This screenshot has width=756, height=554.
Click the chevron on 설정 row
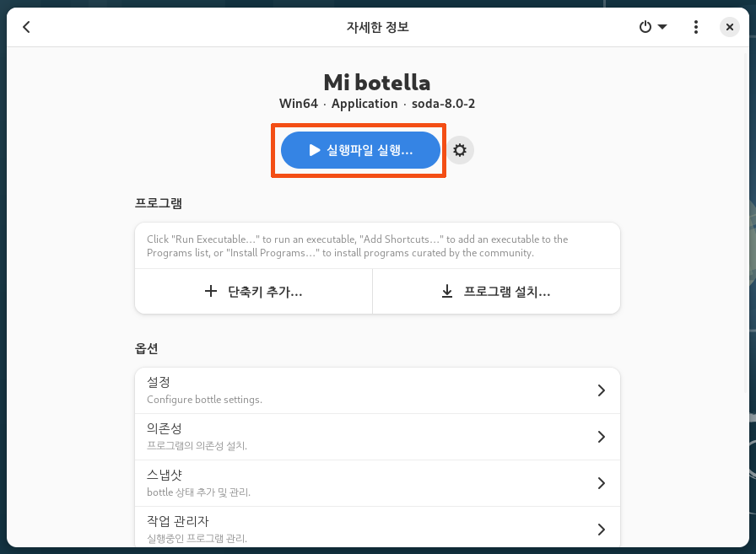pos(602,390)
